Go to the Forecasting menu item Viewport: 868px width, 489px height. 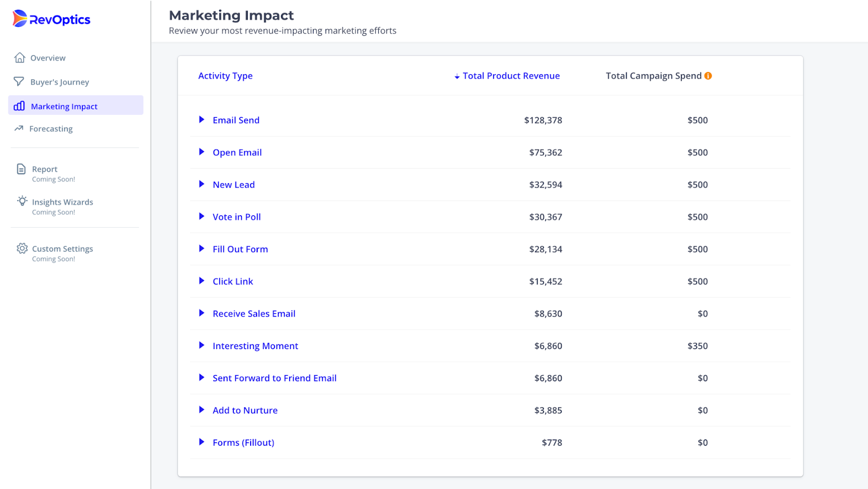click(51, 129)
